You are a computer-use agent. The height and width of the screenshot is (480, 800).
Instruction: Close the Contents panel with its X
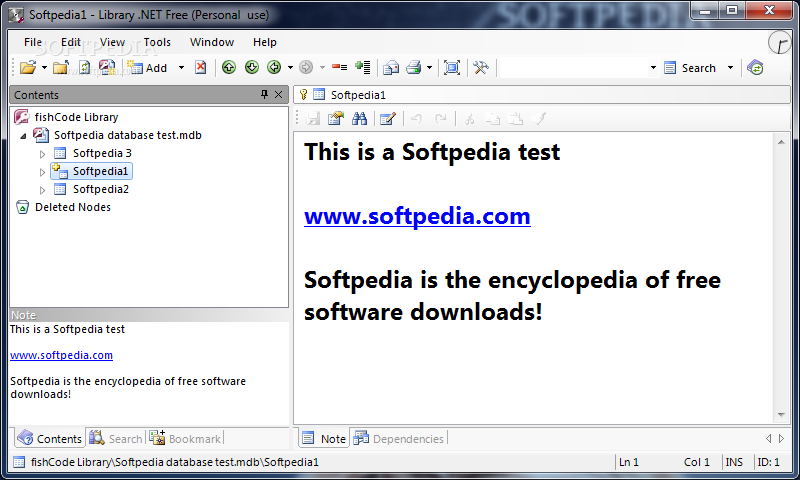coord(278,94)
